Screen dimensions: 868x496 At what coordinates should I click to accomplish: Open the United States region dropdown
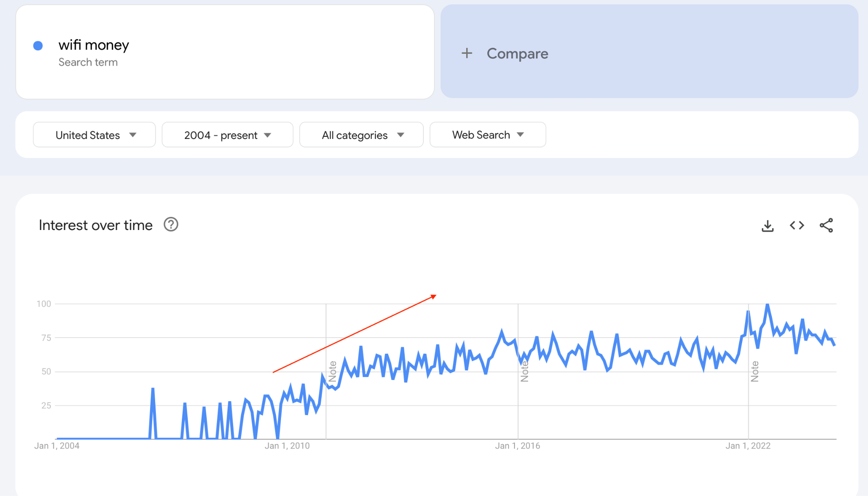pyautogui.click(x=94, y=135)
